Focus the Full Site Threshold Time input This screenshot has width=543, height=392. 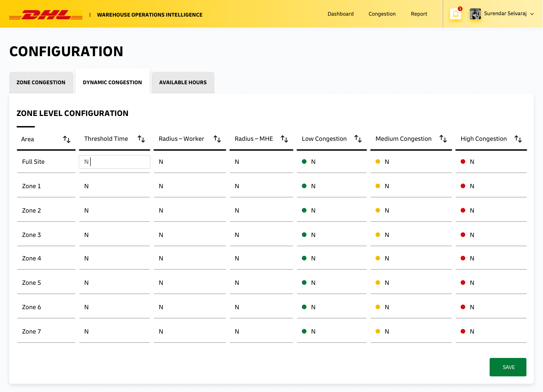point(114,162)
